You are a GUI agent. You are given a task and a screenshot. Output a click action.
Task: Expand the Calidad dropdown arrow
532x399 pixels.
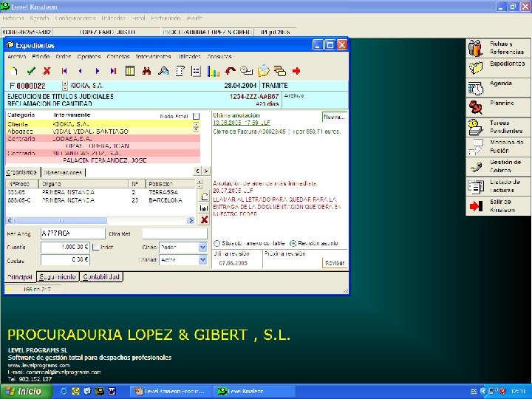click(202, 260)
